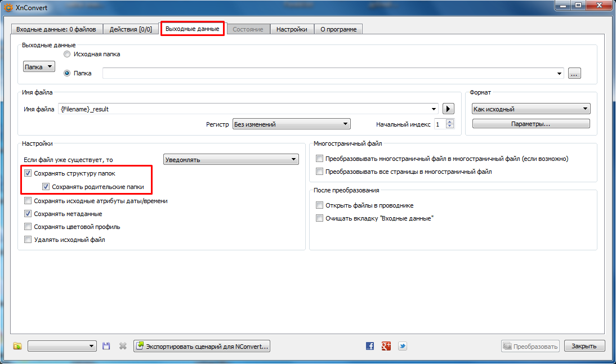Open the load script folder icon

point(17,346)
